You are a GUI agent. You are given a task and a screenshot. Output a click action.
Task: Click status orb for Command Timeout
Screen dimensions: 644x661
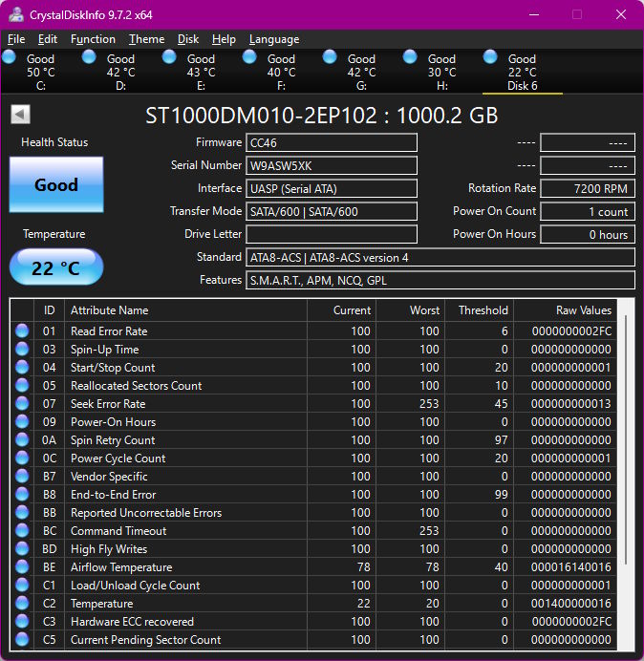pos(22,530)
